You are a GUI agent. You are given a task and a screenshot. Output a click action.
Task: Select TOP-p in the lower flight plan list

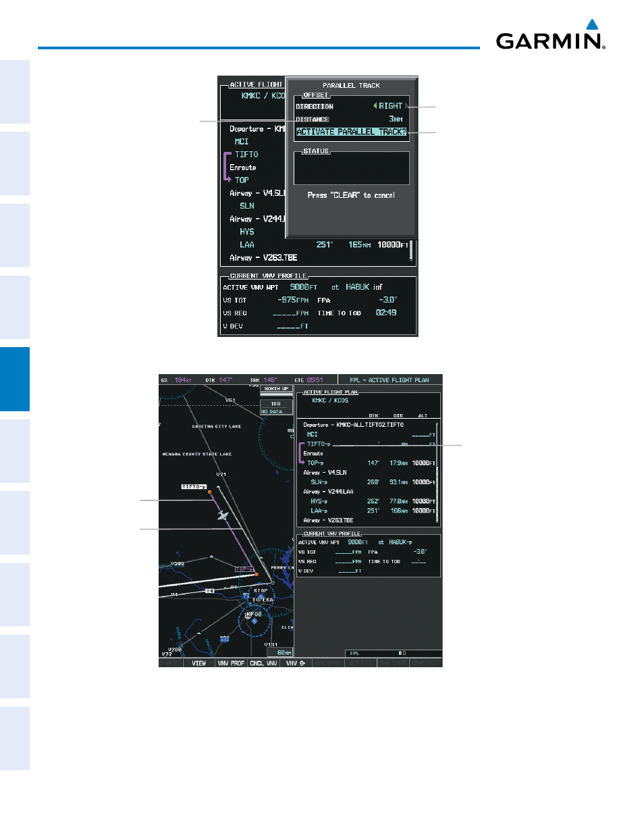tap(315, 463)
